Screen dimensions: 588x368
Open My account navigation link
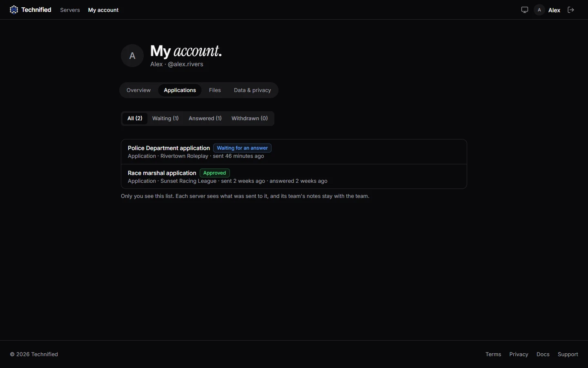click(103, 10)
